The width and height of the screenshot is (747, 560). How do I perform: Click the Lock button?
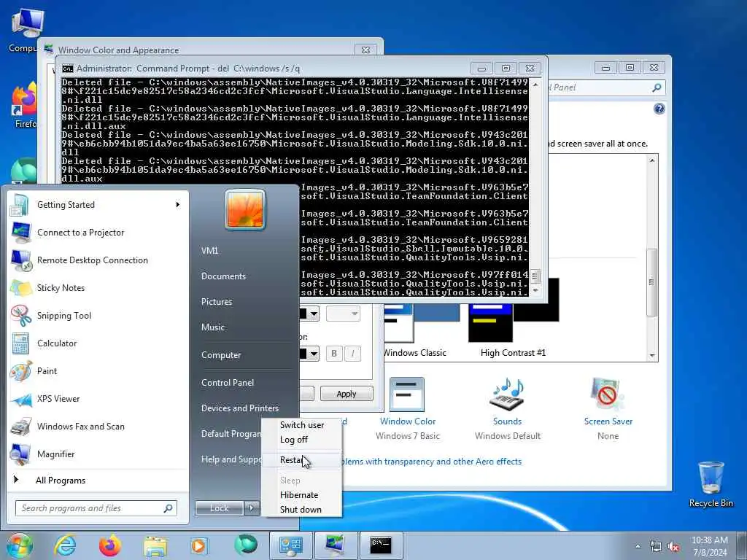tap(219, 508)
